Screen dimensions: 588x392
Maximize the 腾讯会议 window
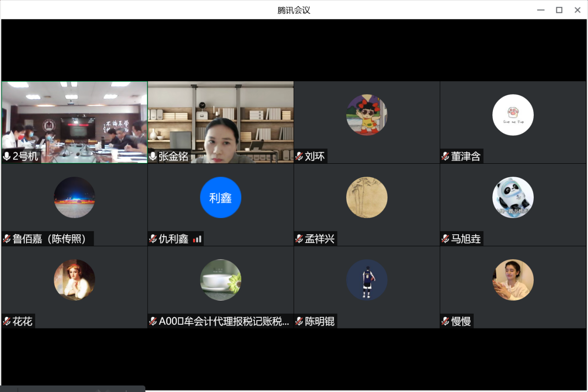coord(559,10)
